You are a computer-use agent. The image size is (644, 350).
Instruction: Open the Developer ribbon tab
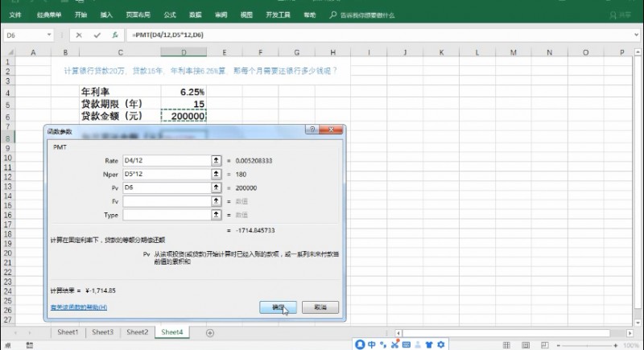(278, 14)
